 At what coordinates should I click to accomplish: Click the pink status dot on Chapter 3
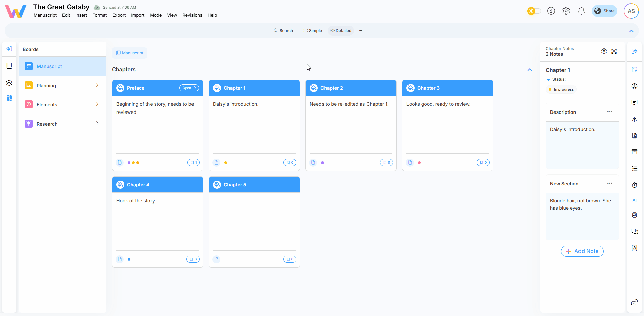419,163
